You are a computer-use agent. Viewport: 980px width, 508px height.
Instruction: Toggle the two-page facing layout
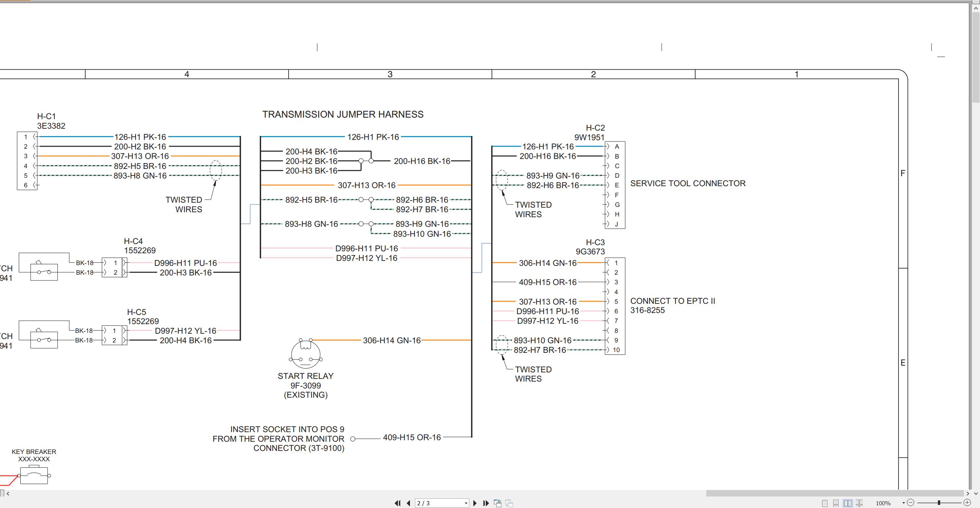tap(848, 503)
